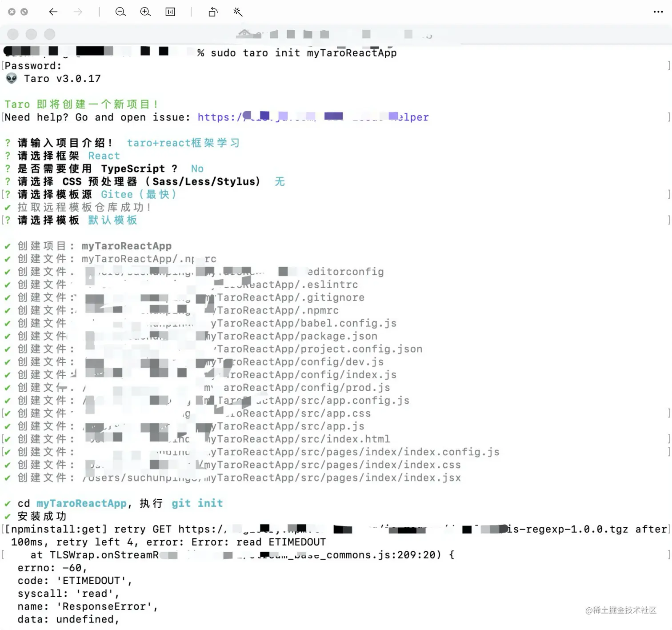This screenshot has height=630, width=672.
Task: Select the blue 'git init' text
Action: [x=197, y=504]
